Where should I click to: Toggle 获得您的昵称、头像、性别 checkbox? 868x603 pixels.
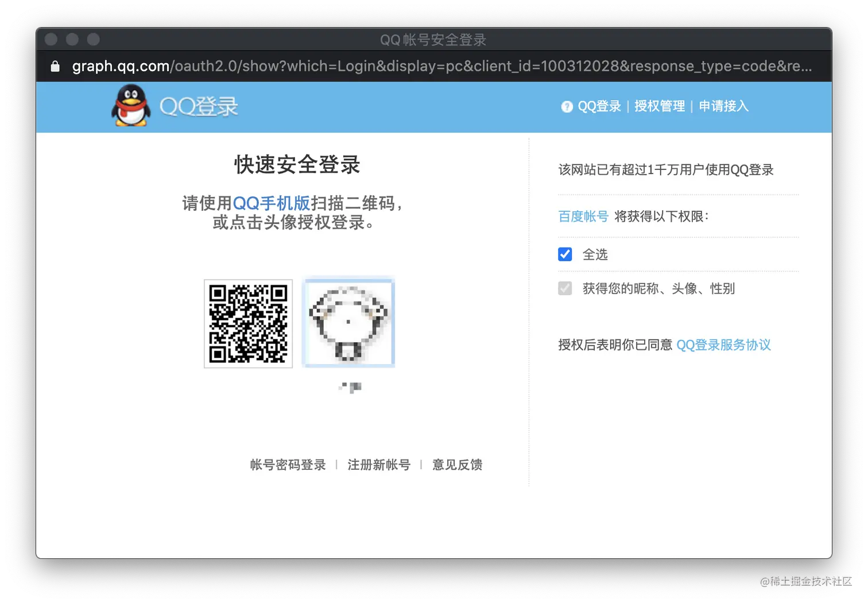[x=565, y=288]
